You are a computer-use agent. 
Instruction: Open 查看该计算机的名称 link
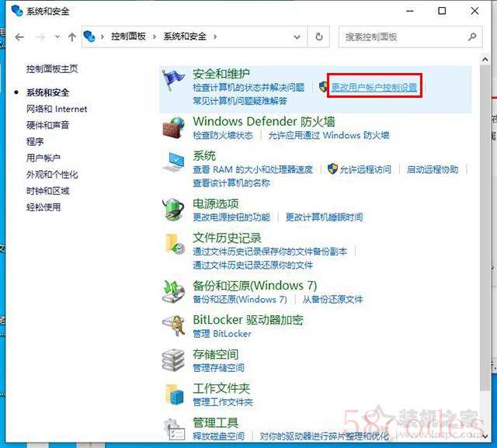click(x=231, y=182)
